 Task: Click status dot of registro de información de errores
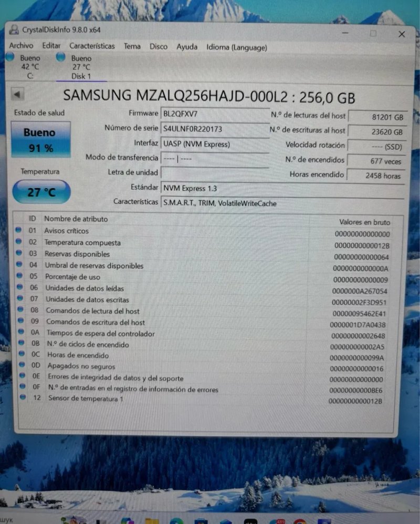23,386
